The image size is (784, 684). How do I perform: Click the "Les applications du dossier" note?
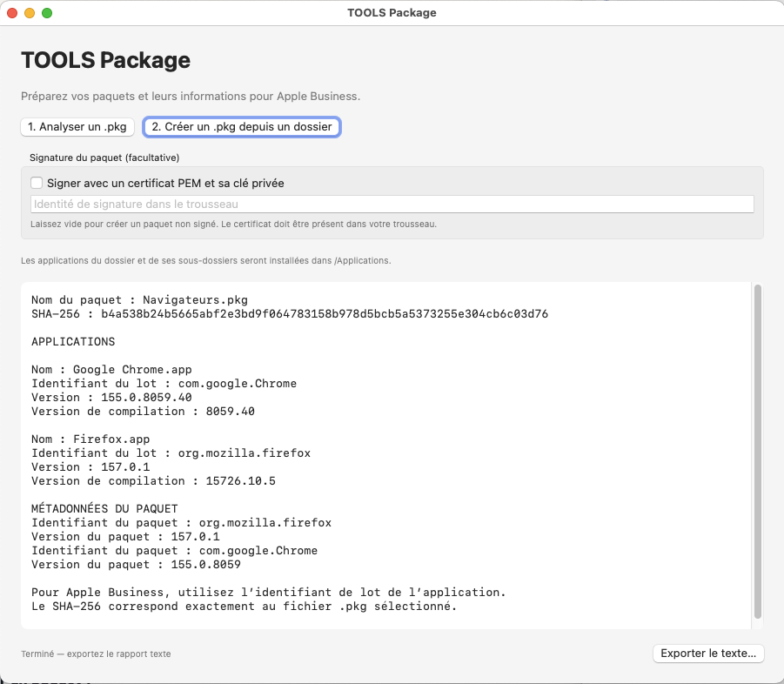(206, 260)
